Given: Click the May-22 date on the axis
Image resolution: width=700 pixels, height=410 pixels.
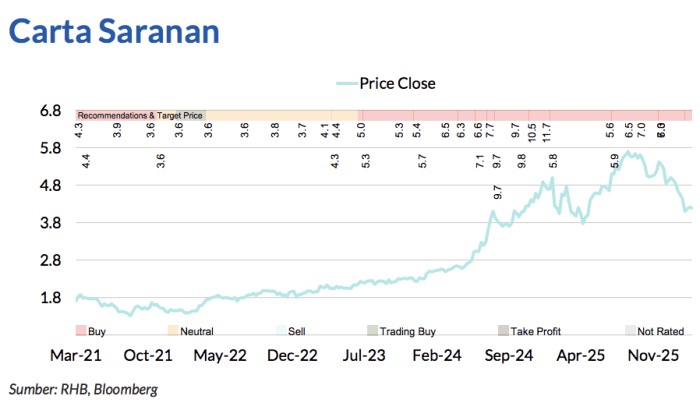Looking at the screenshot, I should [x=221, y=355].
